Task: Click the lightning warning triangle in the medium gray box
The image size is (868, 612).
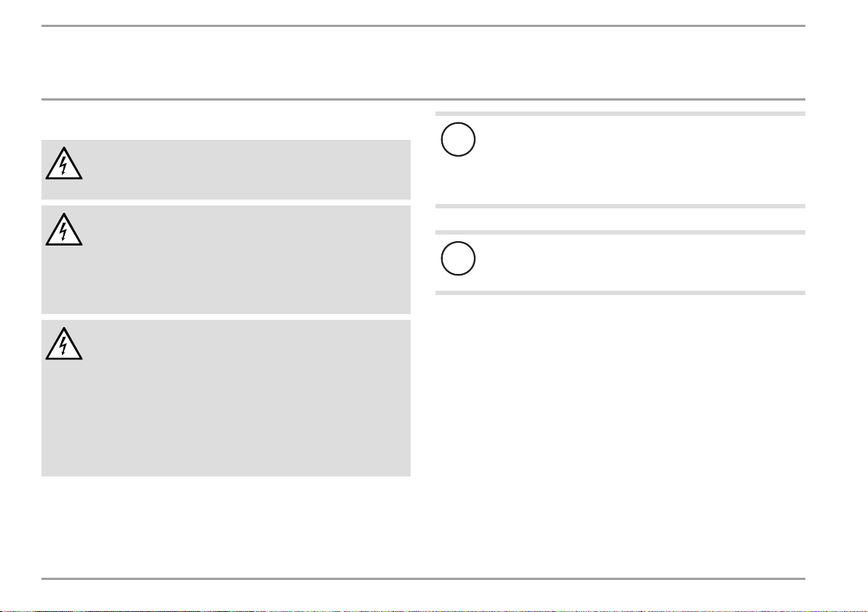Action: [x=63, y=229]
